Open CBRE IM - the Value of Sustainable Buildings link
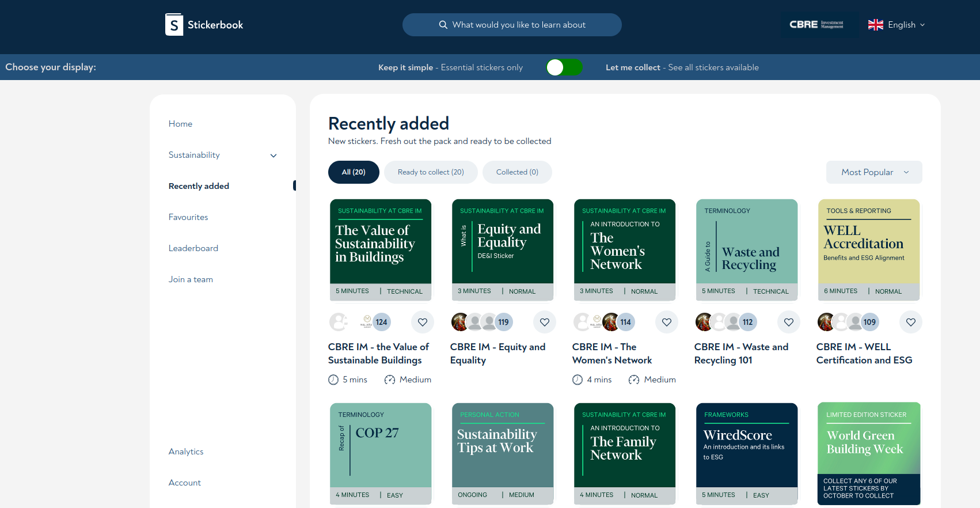Screen dimensions: 980x508 (x=378, y=354)
